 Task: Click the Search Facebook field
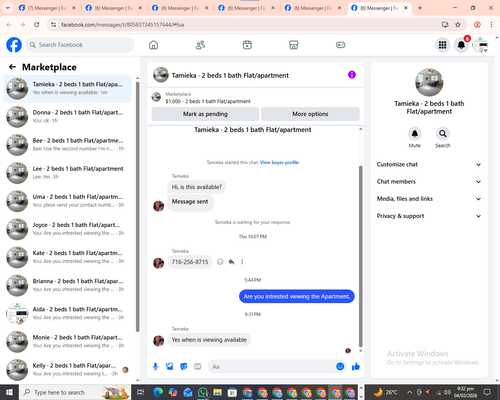click(80, 45)
